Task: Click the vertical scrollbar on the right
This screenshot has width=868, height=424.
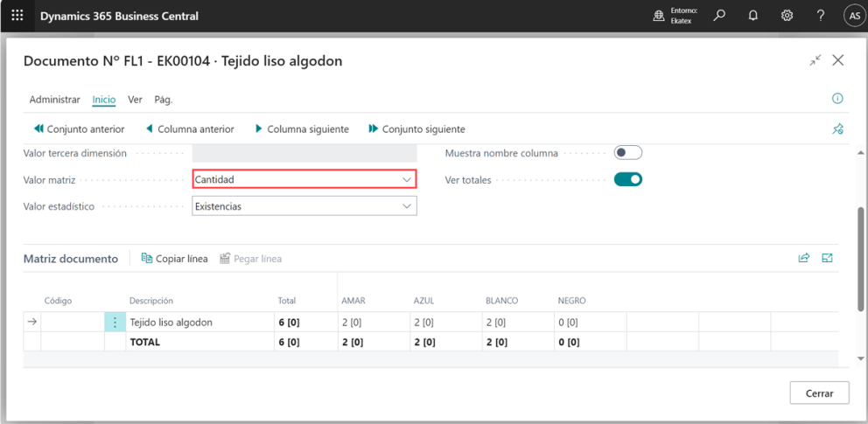Action: point(861,258)
